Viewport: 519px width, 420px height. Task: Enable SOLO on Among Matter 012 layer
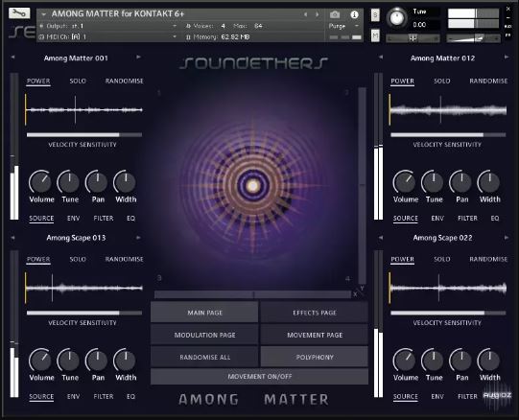click(442, 82)
